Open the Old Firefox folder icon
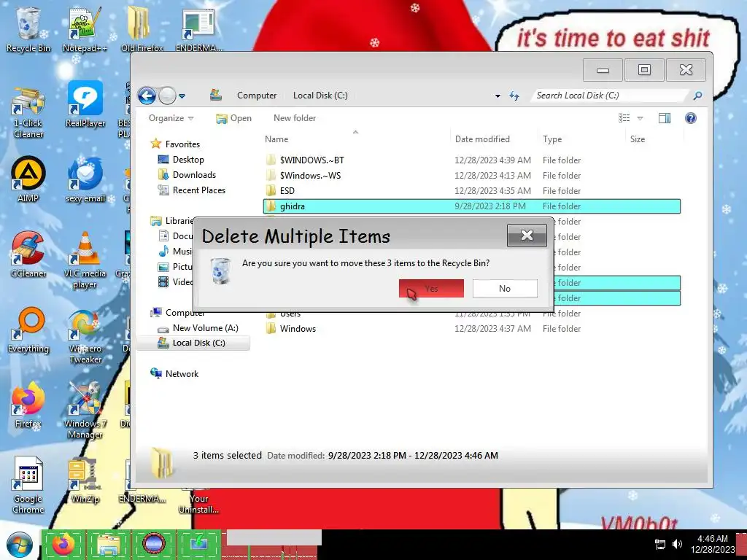Viewport: 747px width, 560px height. point(141,28)
